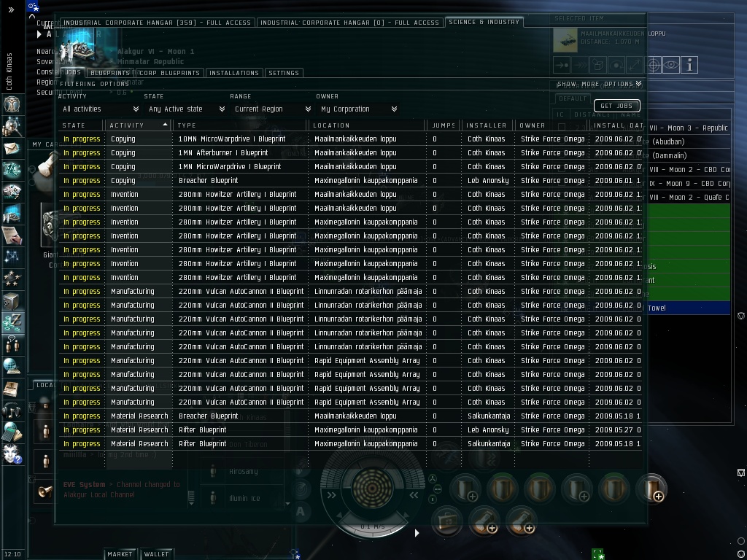Viewport: 747px width, 560px height.
Task: Click Orbit icon in the Selected Item panel
Action: pos(616,65)
